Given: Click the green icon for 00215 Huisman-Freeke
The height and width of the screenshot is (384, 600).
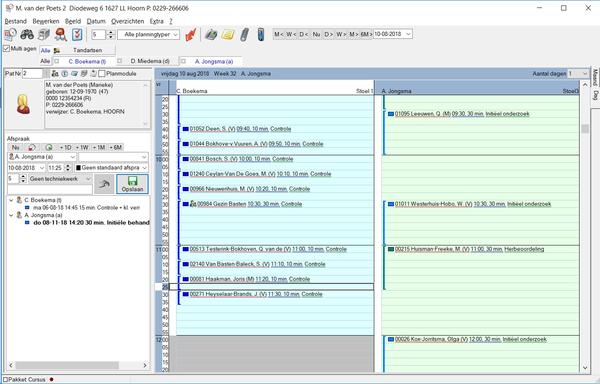Looking at the screenshot, I should pyautogui.click(x=391, y=249).
